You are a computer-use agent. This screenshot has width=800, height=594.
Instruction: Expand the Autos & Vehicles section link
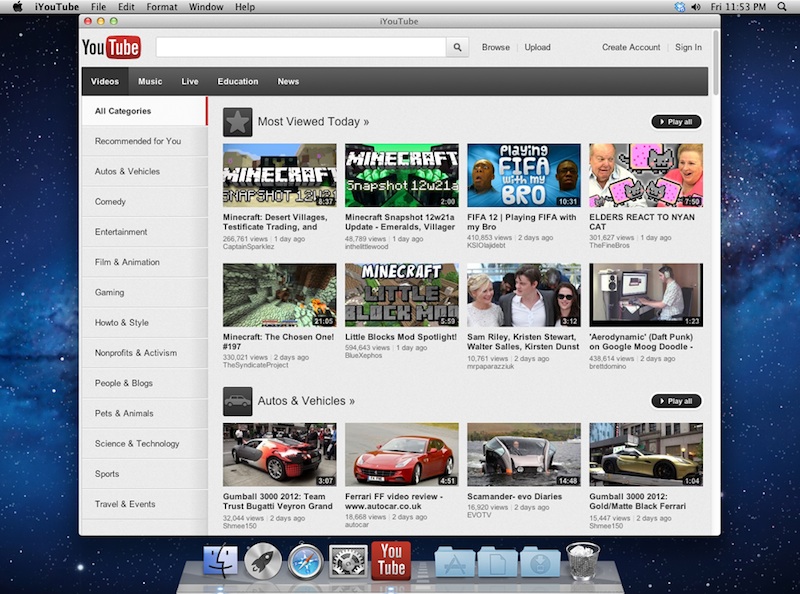306,401
